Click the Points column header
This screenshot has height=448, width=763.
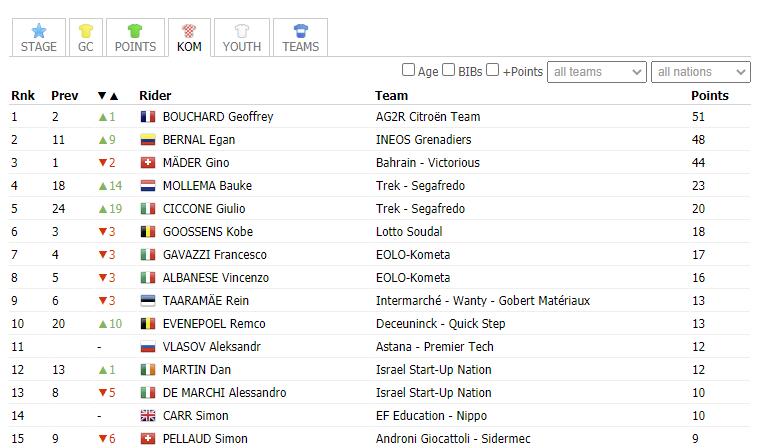point(709,96)
